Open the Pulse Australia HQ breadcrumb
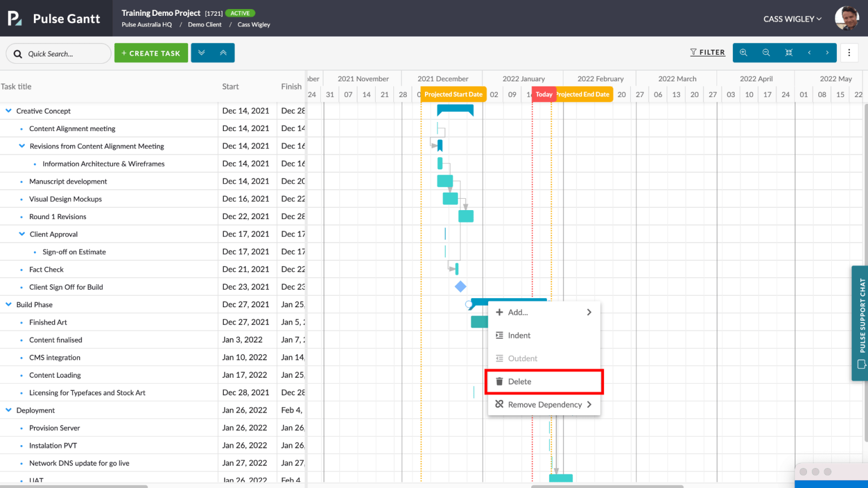 pyautogui.click(x=146, y=25)
